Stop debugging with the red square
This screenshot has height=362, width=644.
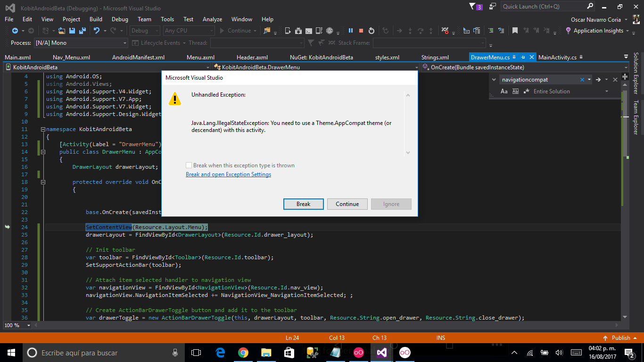point(361,31)
